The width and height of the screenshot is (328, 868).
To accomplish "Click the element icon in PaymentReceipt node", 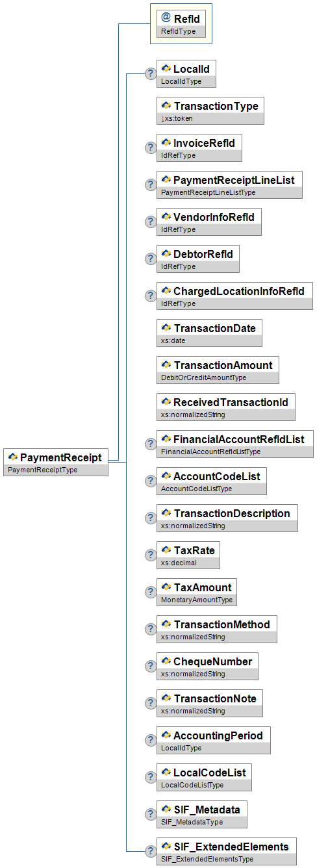I will [x=13, y=457].
